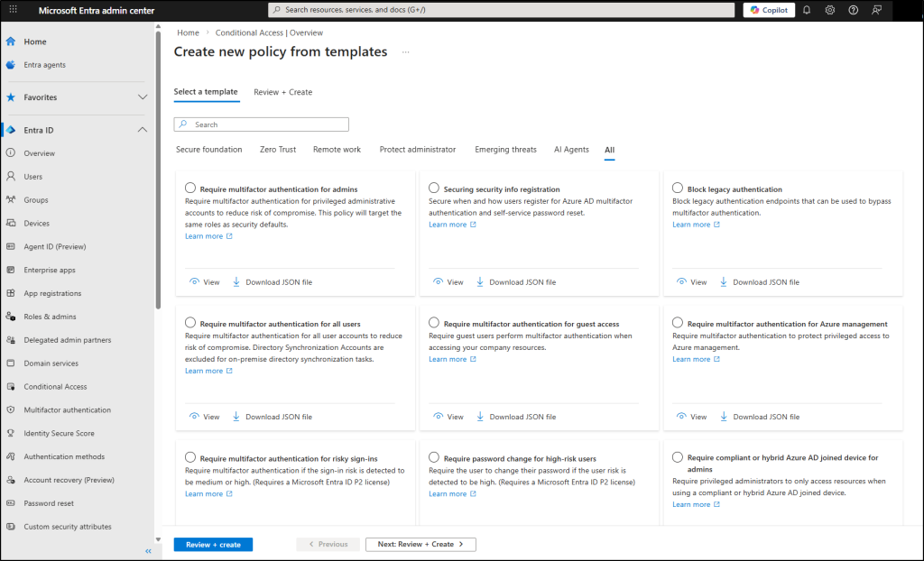The height and width of the screenshot is (561, 924).
Task: Collapse the Entra ID section chevron
Action: (143, 130)
